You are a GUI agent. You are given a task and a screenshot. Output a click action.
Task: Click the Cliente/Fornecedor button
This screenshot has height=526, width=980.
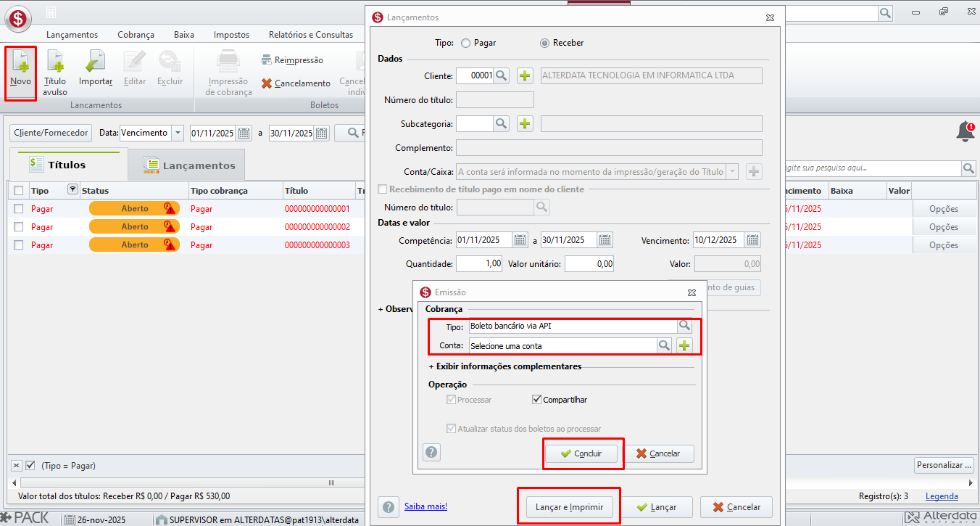(51, 133)
